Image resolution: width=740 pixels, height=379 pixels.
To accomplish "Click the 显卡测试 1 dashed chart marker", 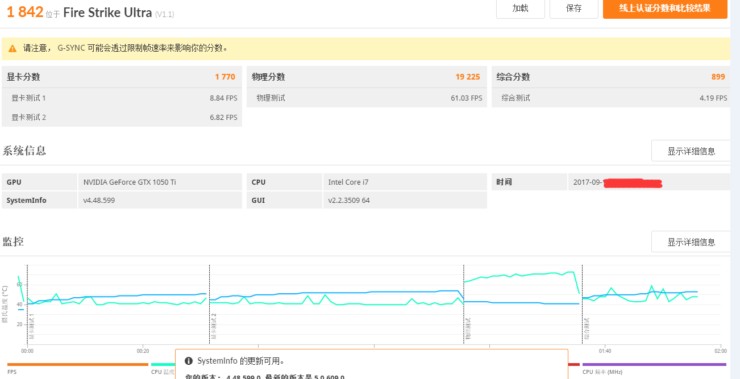I will pos(27,304).
